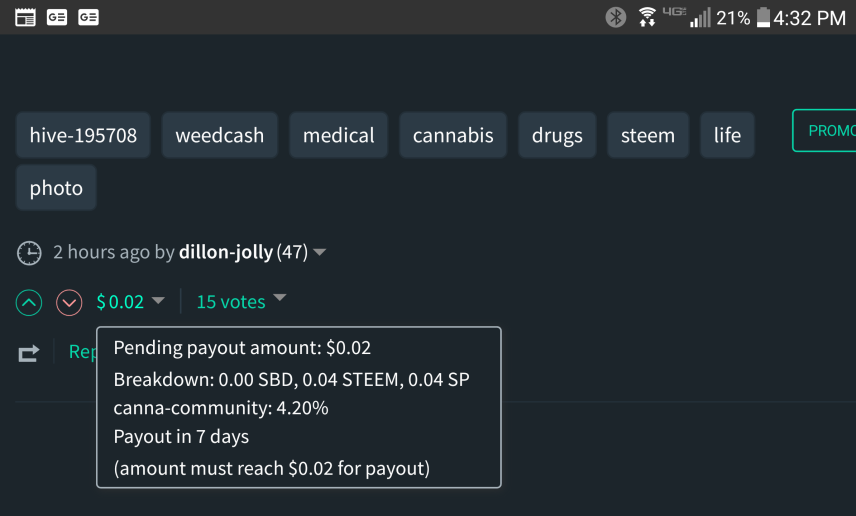Image resolution: width=856 pixels, height=516 pixels.
Task: Open the weedcash tag
Action: 220,135
